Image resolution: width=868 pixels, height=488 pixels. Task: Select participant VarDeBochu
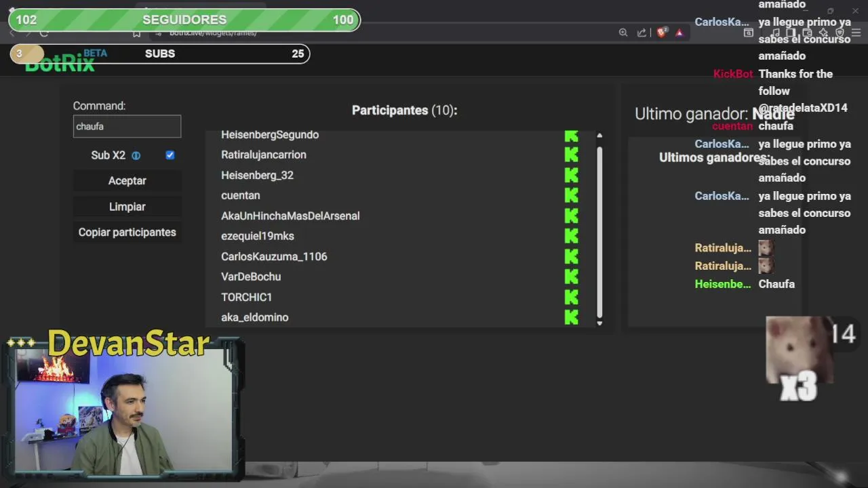[x=251, y=277]
